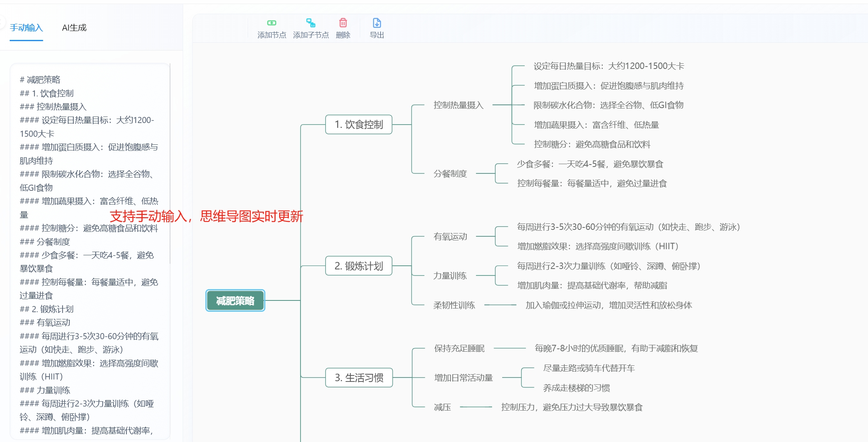Image resolution: width=868 pixels, height=442 pixels.
Task: Click the '### 有氧运动' editor line
Action: click(45, 323)
